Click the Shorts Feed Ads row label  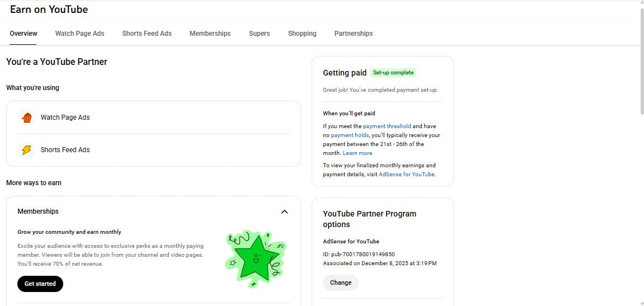tap(65, 150)
